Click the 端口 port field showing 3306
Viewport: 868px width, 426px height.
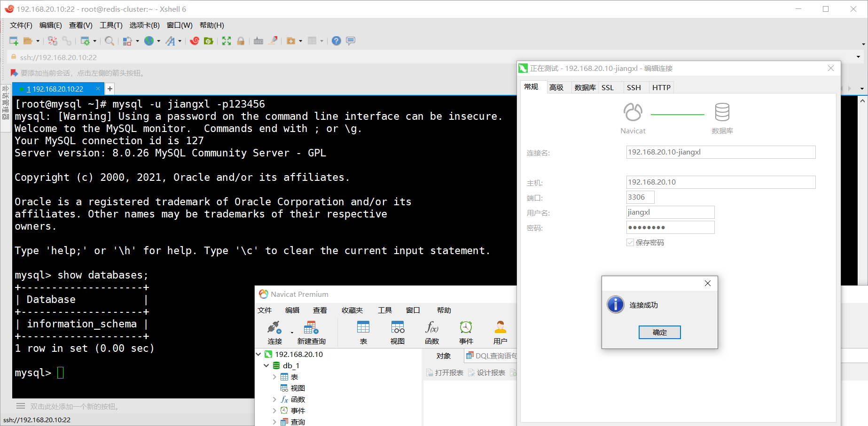[640, 197]
